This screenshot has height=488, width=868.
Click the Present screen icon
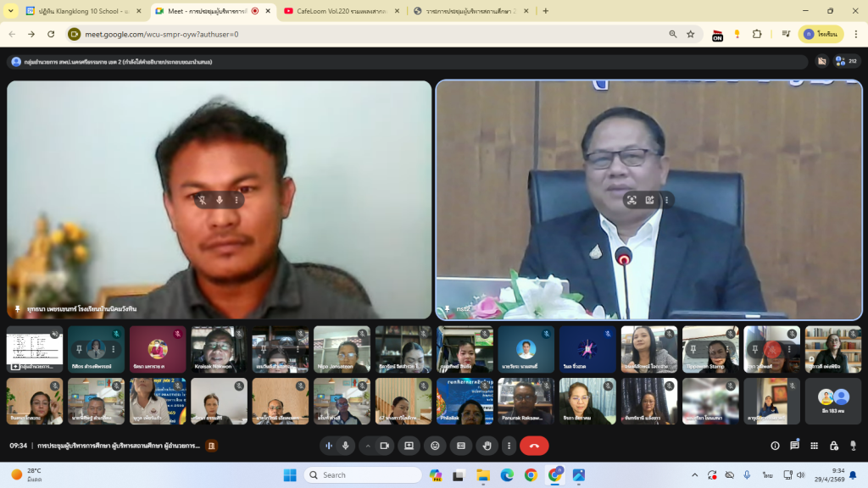click(x=409, y=446)
